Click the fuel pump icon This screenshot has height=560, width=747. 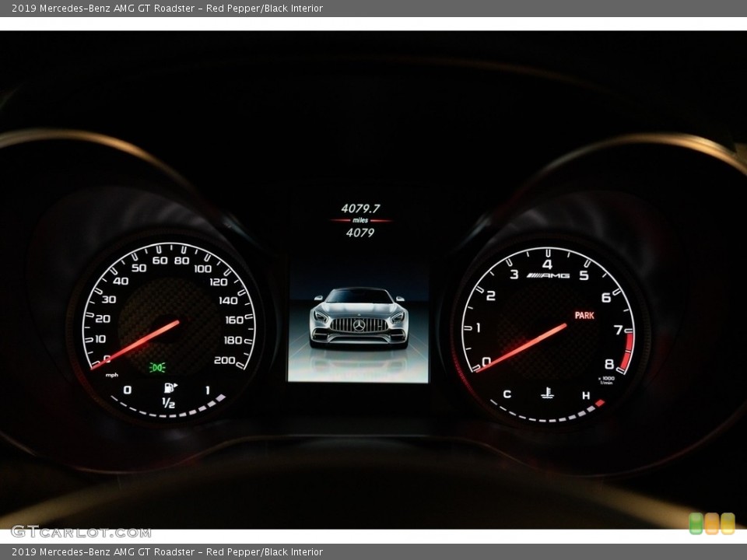click(170, 387)
